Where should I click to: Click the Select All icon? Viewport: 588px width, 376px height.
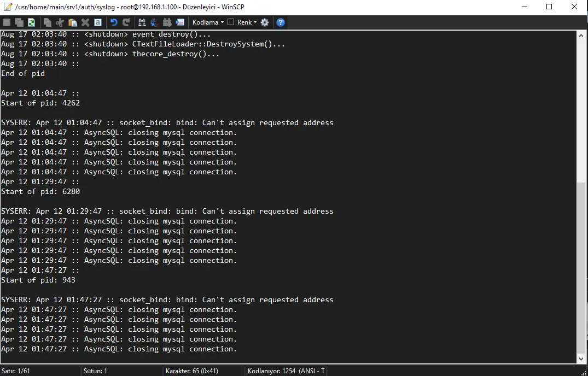pyautogui.click(x=98, y=22)
